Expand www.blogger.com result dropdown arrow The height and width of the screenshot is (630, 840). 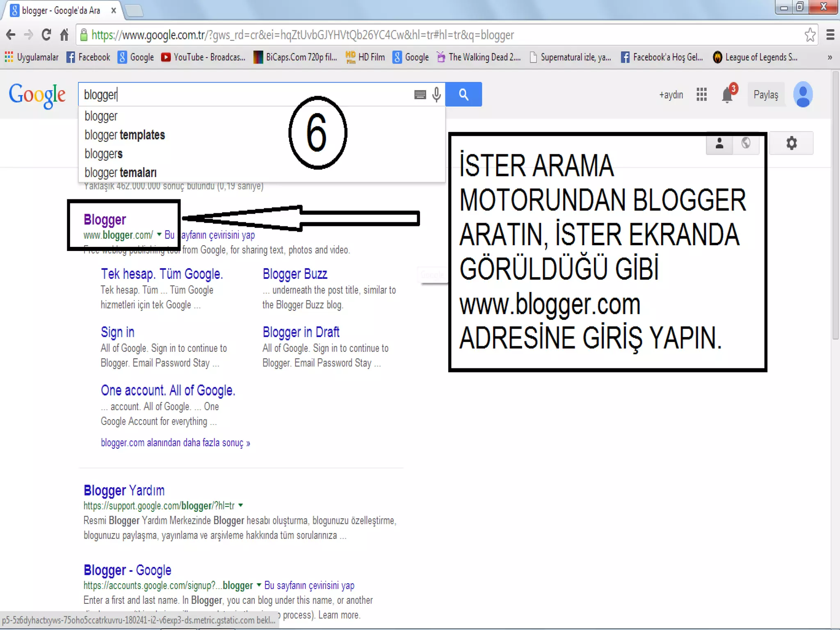[159, 234]
